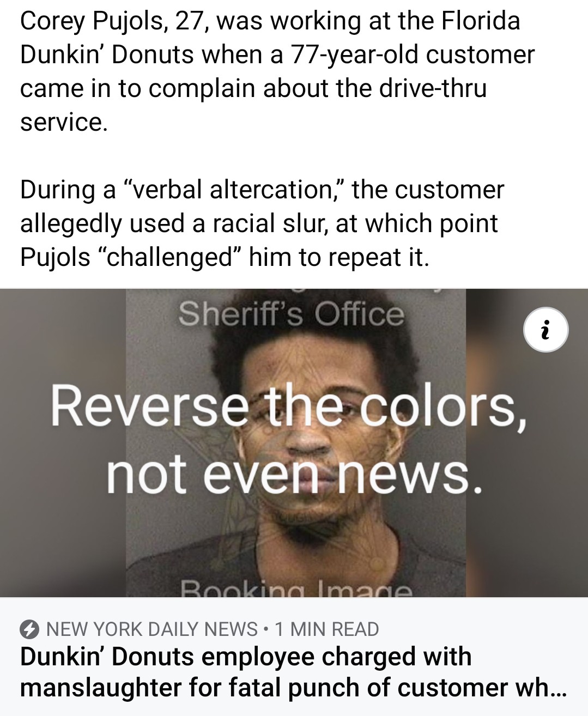Tap the info icon on the image
Viewport: 588px width, 716px height.
coord(545,330)
